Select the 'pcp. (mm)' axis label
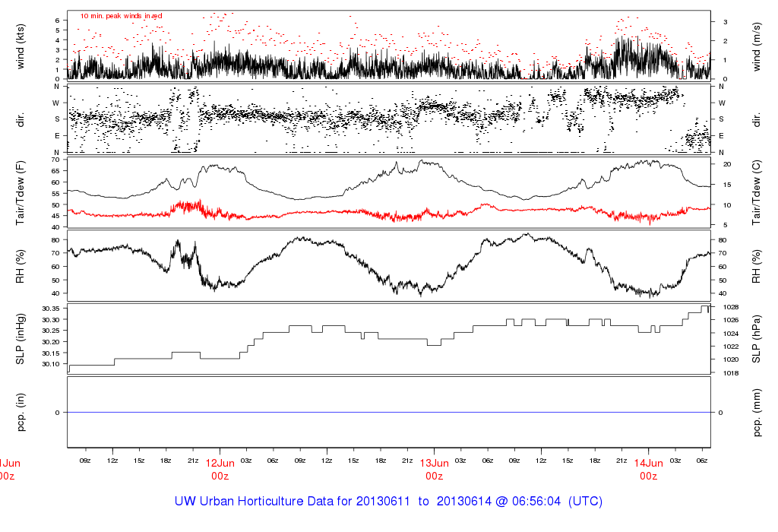The height and width of the screenshot is (532, 778). coord(757,412)
